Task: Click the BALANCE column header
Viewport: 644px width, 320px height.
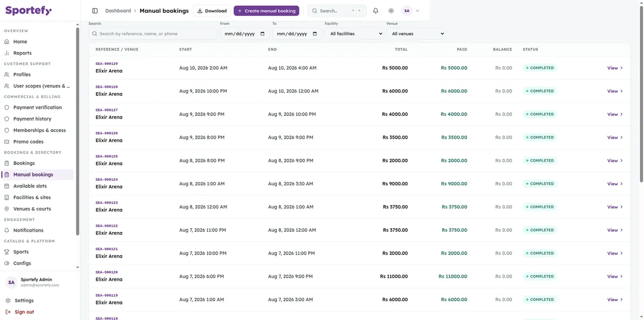Action: [502, 49]
